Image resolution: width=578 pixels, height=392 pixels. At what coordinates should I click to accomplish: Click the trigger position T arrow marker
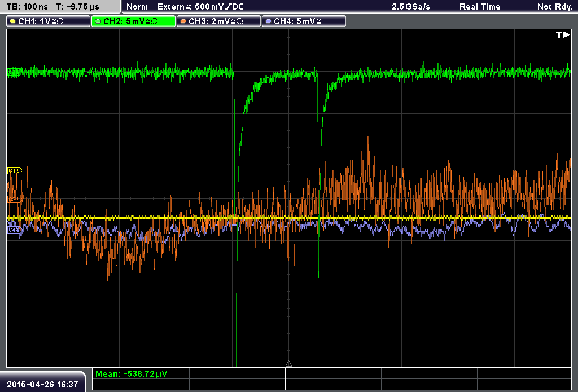(563, 34)
